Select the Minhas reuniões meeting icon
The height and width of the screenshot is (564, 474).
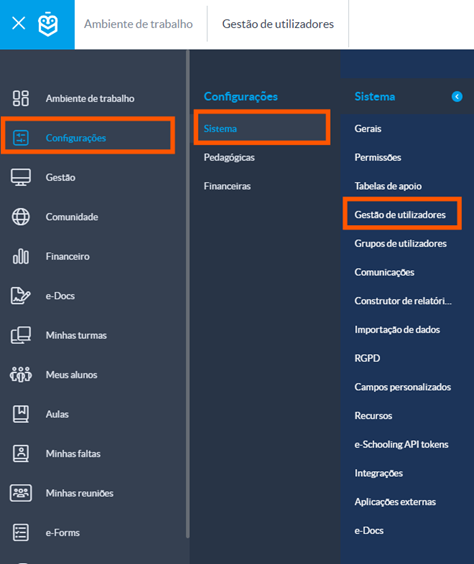[x=21, y=493]
